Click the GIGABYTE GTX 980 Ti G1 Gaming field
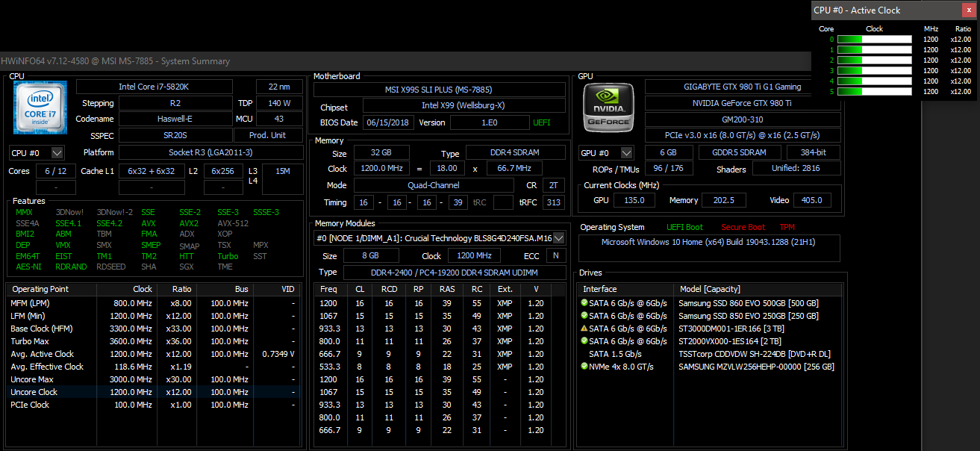 tap(743, 87)
